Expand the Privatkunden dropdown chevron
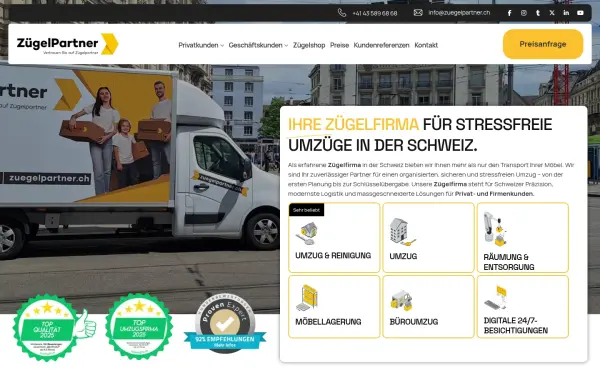Screen dimensions: 600x375 (222, 46)
